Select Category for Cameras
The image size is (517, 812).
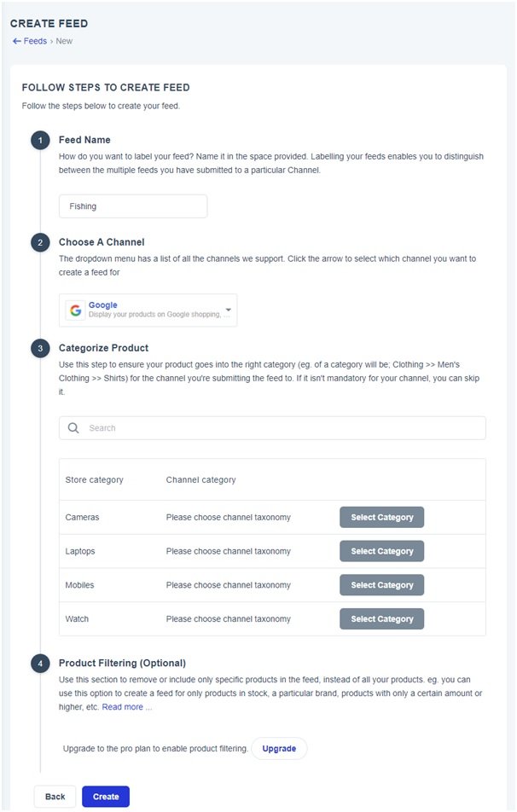pyautogui.click(x=381, y=518)
